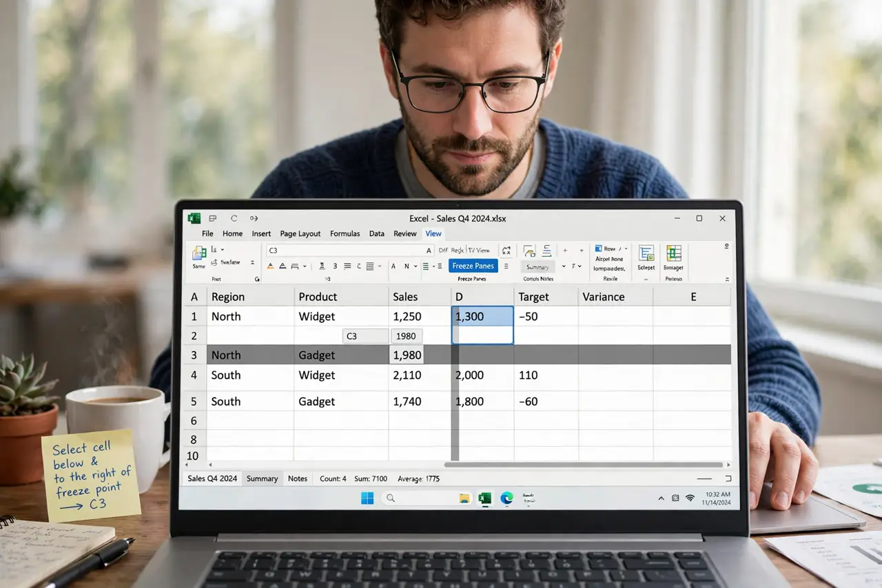Switch to the Formulas tab

345,233
